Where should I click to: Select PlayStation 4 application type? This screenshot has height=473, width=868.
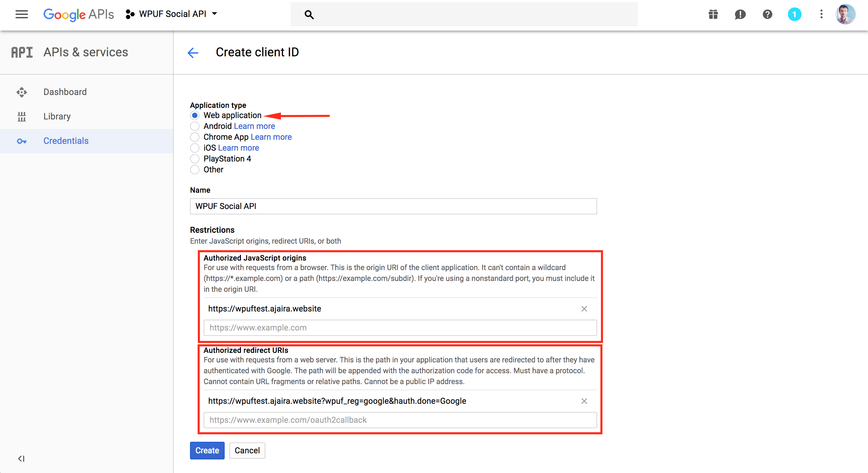(x=195, y=159)
